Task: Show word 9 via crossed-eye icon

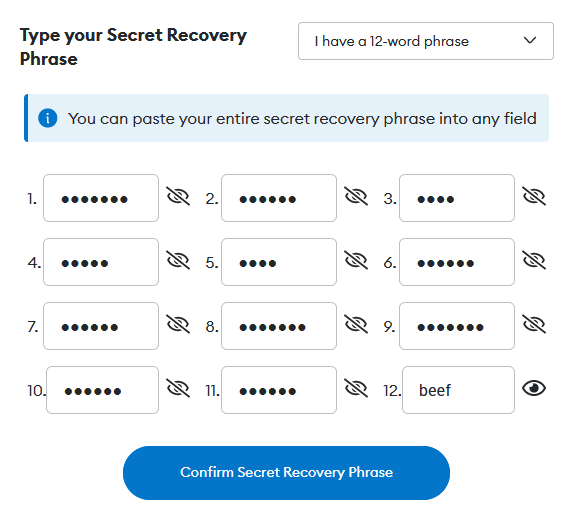Action: point(534,324)
